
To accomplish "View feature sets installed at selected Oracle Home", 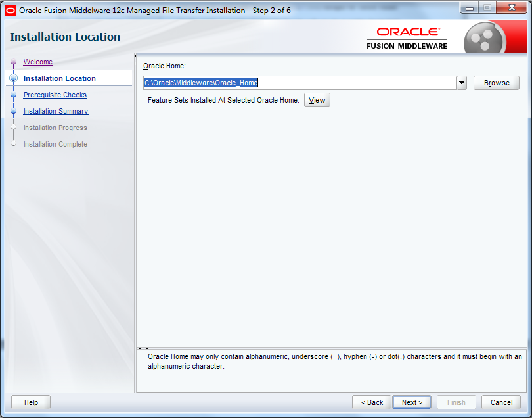I will [317, 100].
